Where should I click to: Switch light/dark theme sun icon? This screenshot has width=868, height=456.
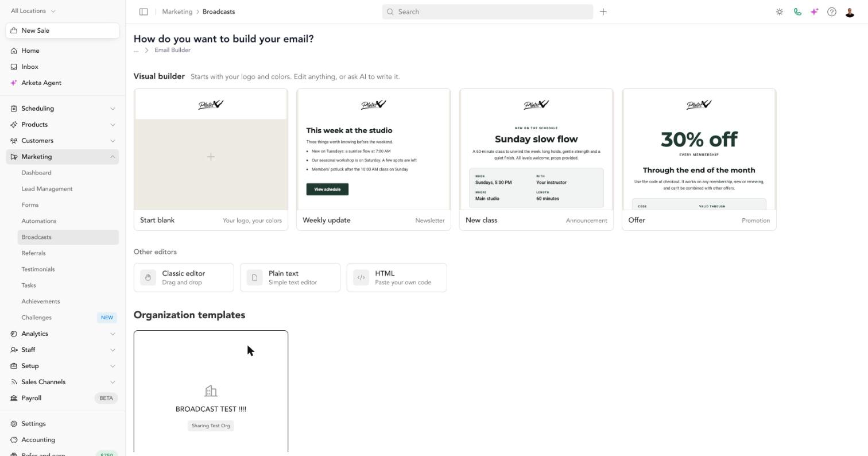780,11
